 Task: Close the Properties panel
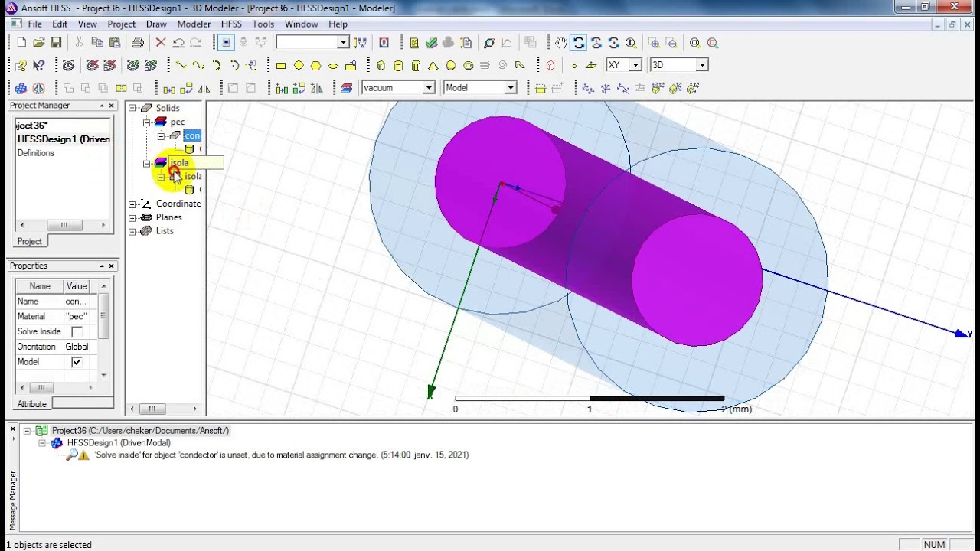(x=112, y=266)
